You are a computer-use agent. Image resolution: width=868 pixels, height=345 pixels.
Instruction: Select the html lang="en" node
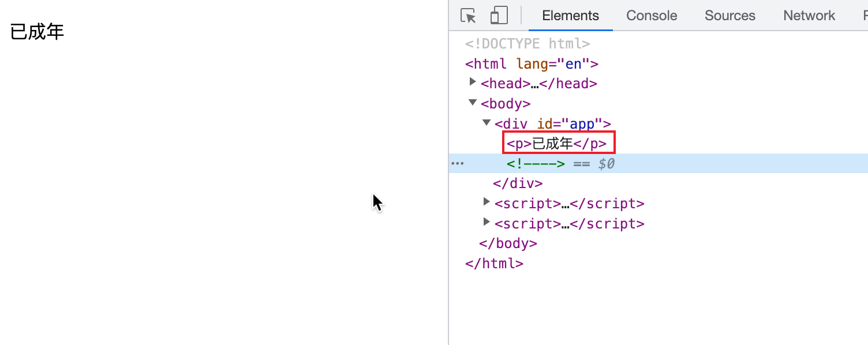(x=532, y=63)
